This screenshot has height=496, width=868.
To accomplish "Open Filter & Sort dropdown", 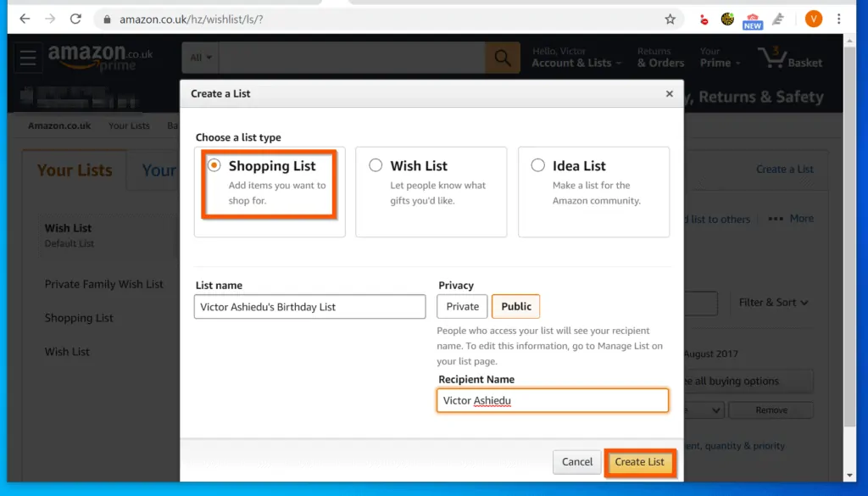I will coord(773,303).
